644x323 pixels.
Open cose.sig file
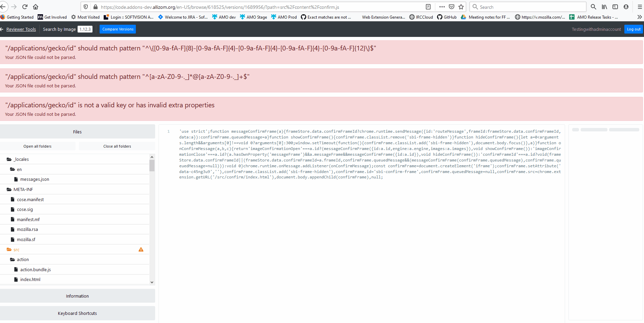(x=75, y=209)
